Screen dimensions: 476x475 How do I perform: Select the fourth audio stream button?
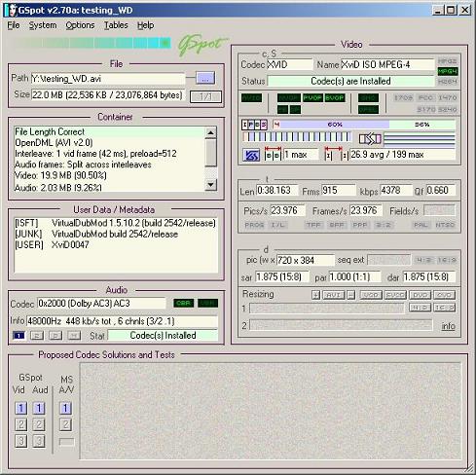74,335
